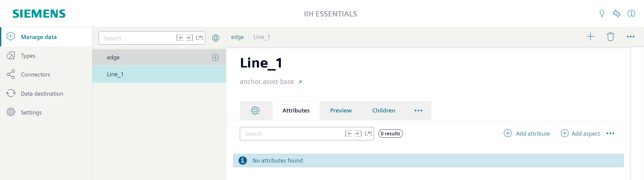Add child asset under edge node
The image size is (644, 180).
click(x=216, y=57)
